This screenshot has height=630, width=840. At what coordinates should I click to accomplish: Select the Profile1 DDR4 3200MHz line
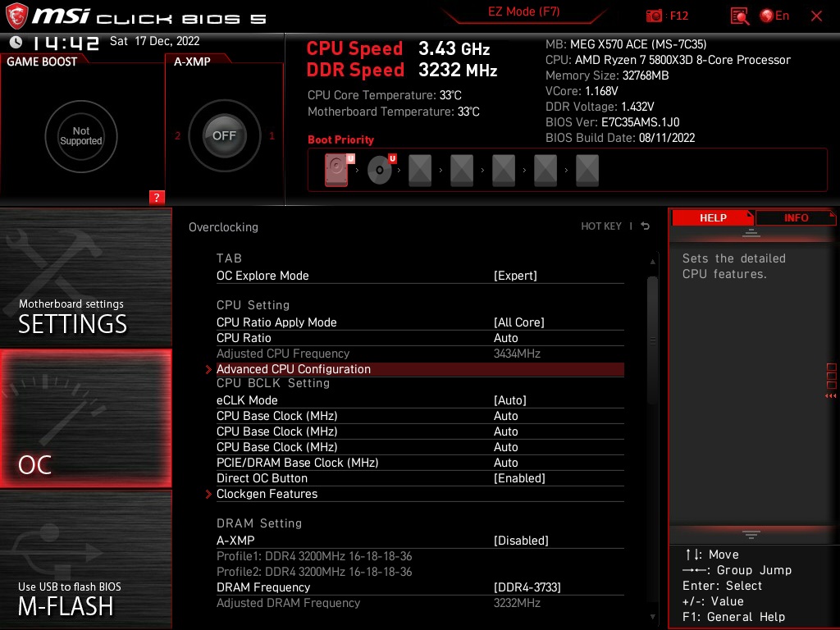tap(314, 556)
